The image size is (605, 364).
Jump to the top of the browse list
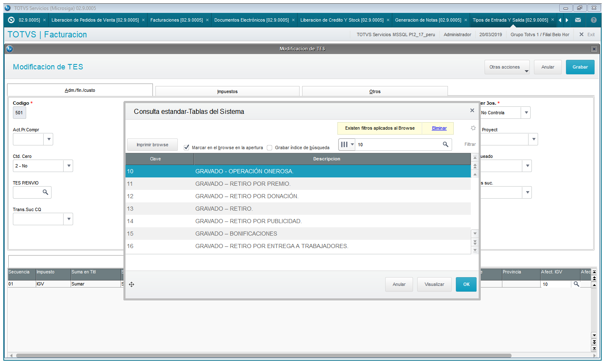coord(475,158)
